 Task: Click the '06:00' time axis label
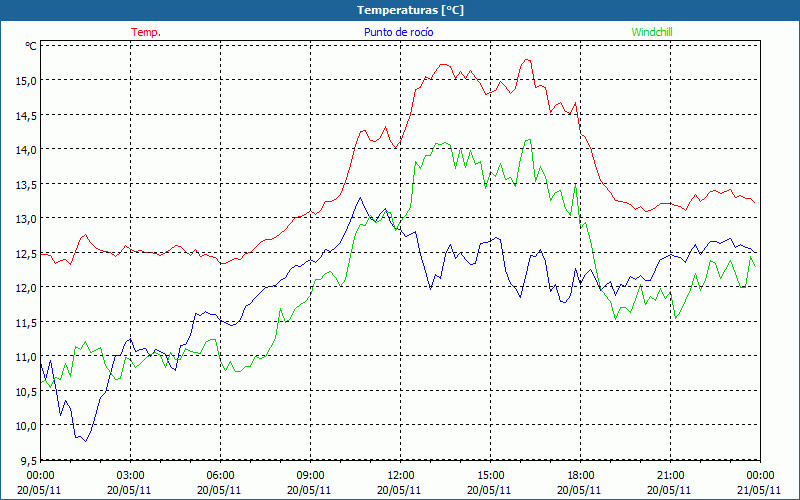[x=220, y=476]
